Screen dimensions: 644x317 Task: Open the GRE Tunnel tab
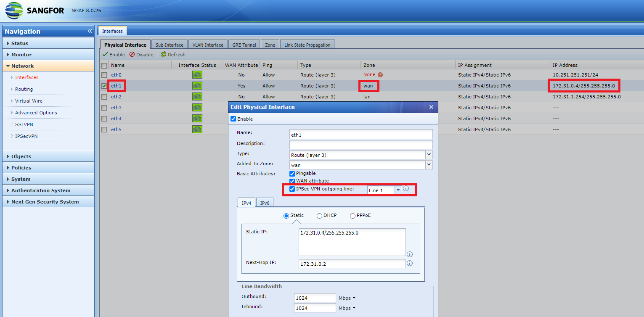pyautogui.click(x=244, y=44)
